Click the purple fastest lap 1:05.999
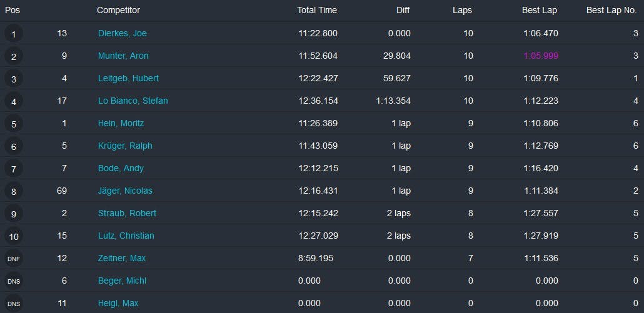 point(541,56)
